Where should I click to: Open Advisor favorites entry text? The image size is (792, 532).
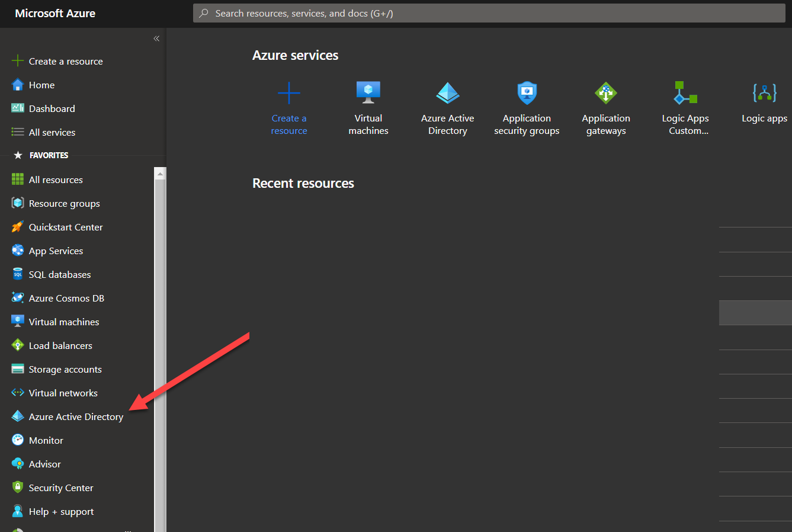pos(45,464)
